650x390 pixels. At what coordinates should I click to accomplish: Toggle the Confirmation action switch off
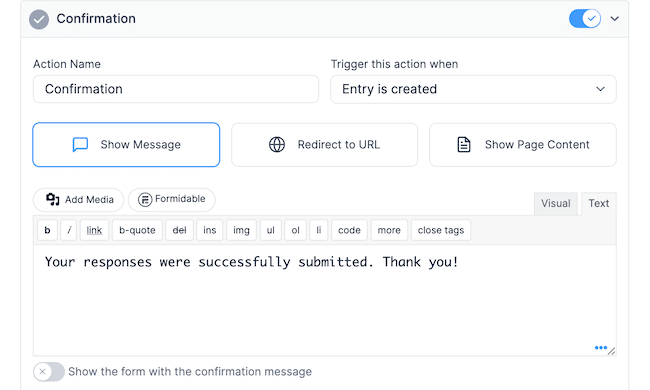coord(585,19)
